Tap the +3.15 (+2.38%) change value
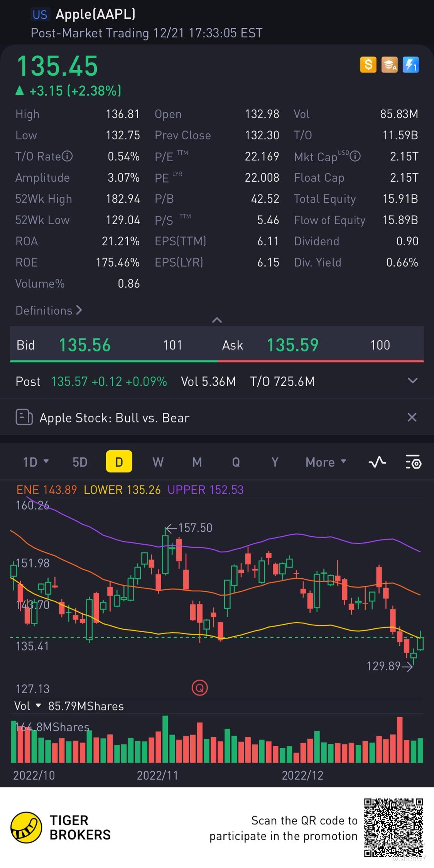Viewport: 434px width, 868px height. [x=75, y=91]
